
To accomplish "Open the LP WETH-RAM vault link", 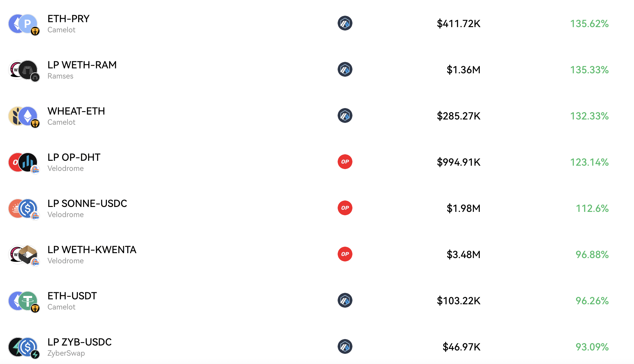I will [82, 65].
